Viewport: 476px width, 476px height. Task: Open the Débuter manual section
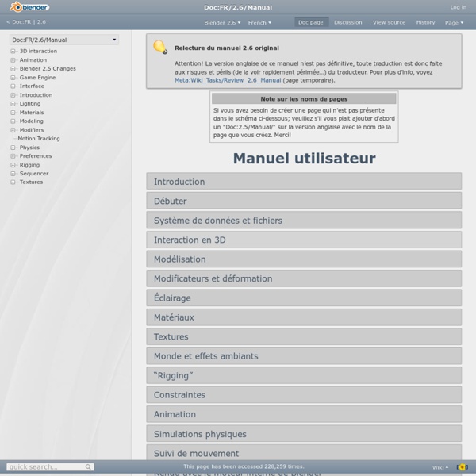(x=304, y=201)
